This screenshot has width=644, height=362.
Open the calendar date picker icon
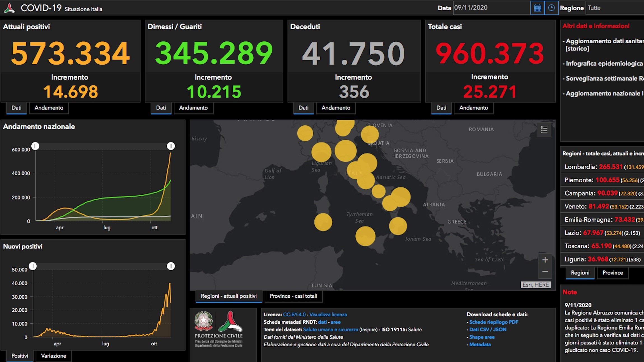click(x=537, y=8)
